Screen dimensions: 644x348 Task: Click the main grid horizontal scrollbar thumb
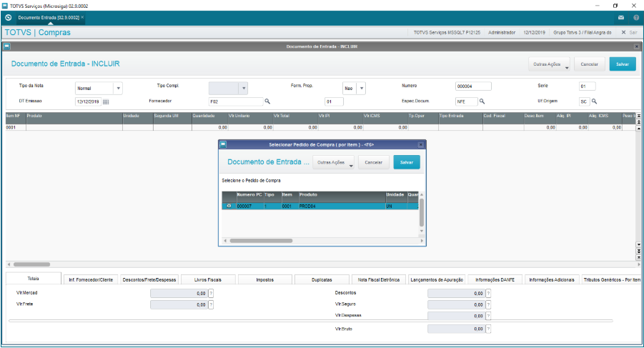(31, 264)
